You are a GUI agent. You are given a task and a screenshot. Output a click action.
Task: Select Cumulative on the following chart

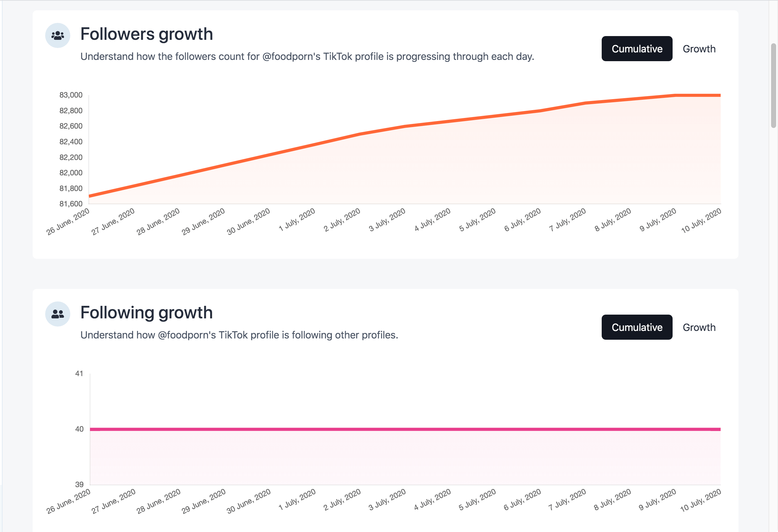pyautogui.click(x=637, y=327)
